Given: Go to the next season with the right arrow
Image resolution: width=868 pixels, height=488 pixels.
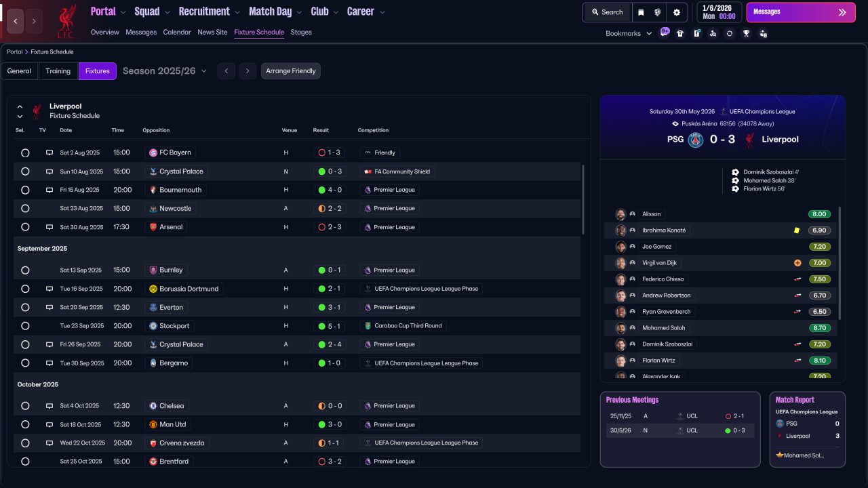Looking at the screenshot, I should (248, 71).
